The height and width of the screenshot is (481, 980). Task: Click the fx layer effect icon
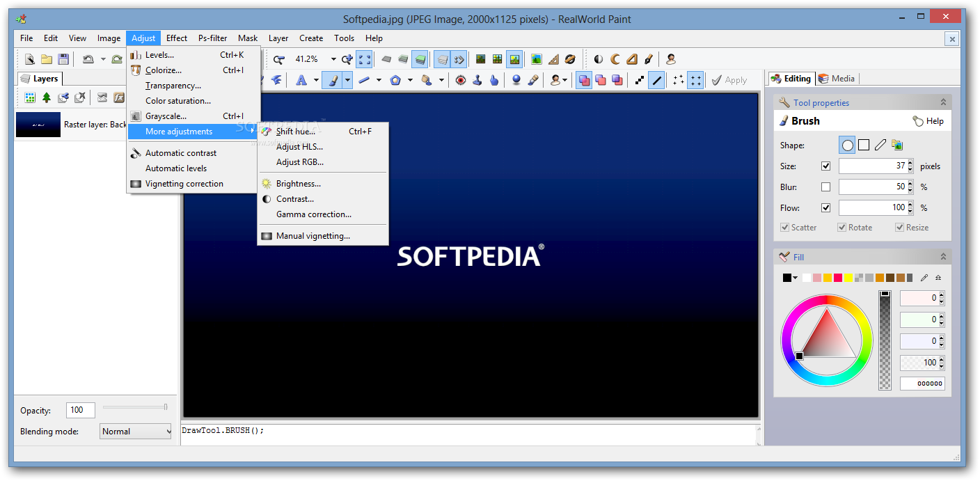119,97
